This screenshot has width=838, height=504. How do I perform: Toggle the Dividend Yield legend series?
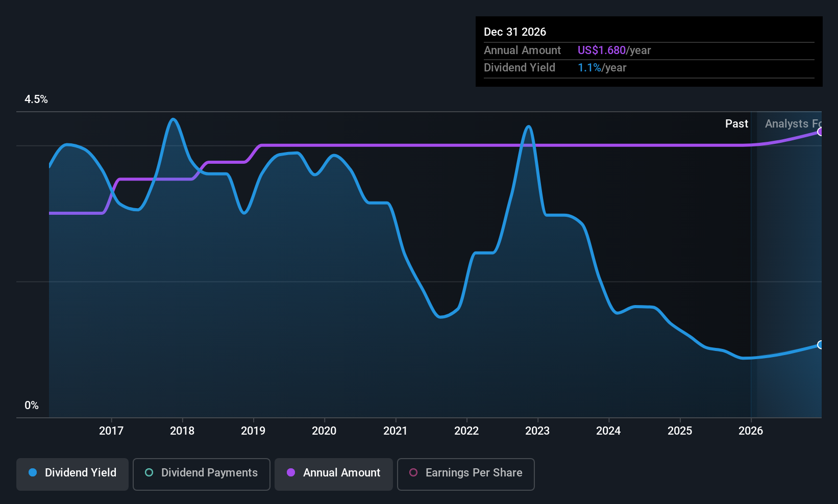click(x=72, y=474)
